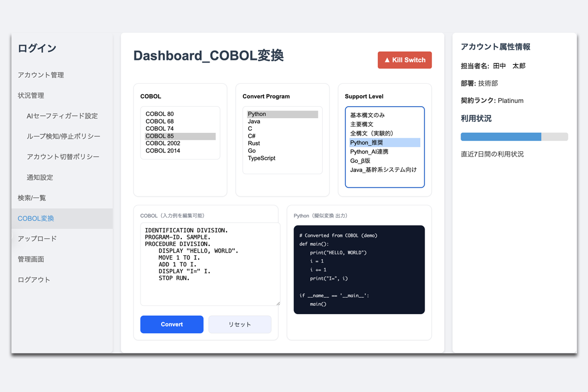588x392 pixels.
Task: Select Java in Convert Program list
Action: (x=283, y=121)
